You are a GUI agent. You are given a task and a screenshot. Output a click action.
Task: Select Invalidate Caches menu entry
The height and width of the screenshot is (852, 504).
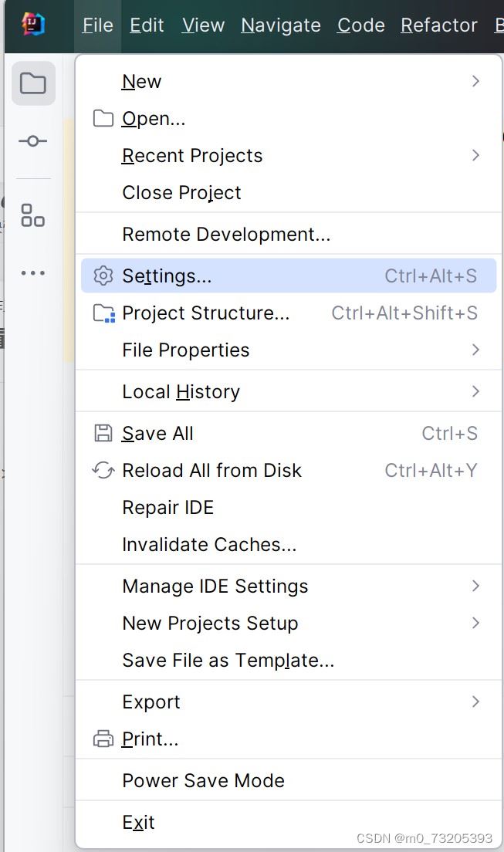(209, 544)
